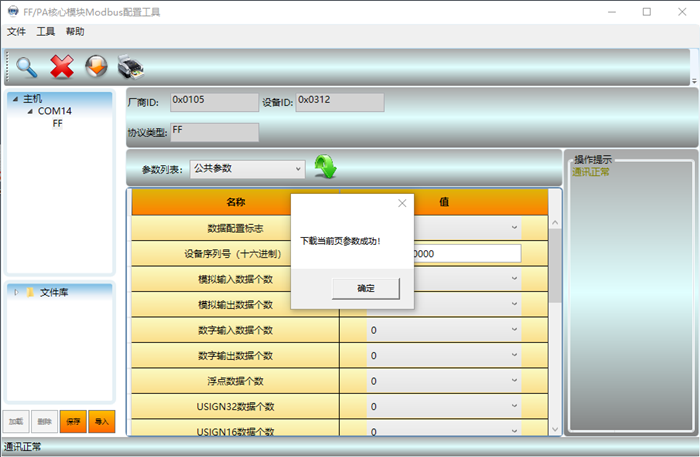Click the table scrollbar down arrow
This screenshot has height=457, width=700.
[555, 429]
